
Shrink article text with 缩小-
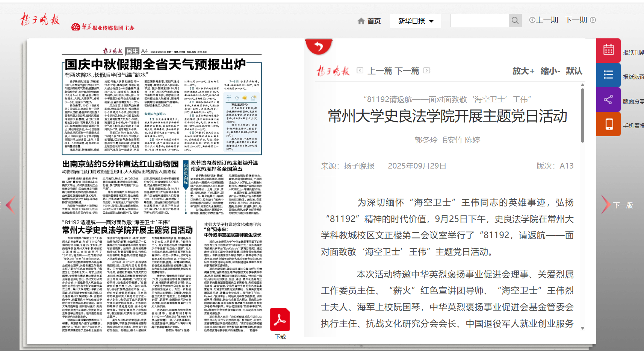550,71
